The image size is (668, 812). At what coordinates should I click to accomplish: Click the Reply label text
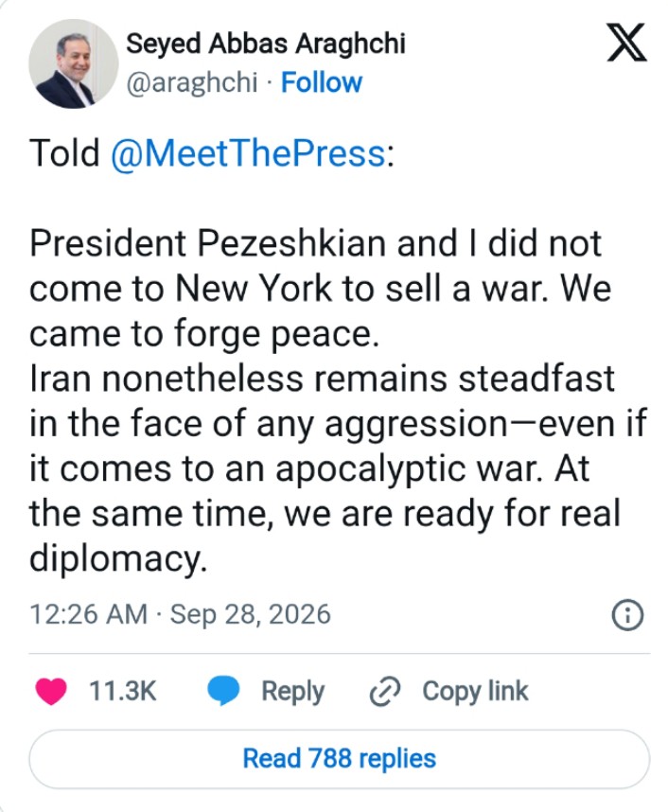pos(292,692)
